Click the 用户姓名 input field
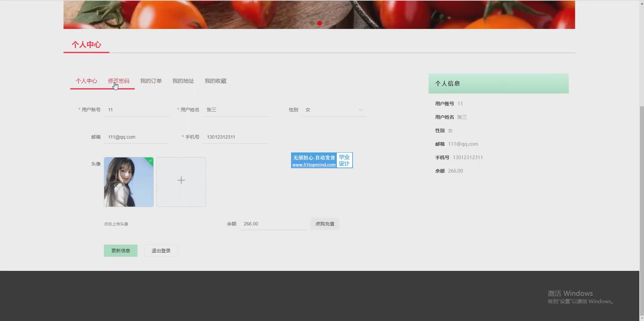Viewport: 644px width, 321px height. tap(235, 110)
